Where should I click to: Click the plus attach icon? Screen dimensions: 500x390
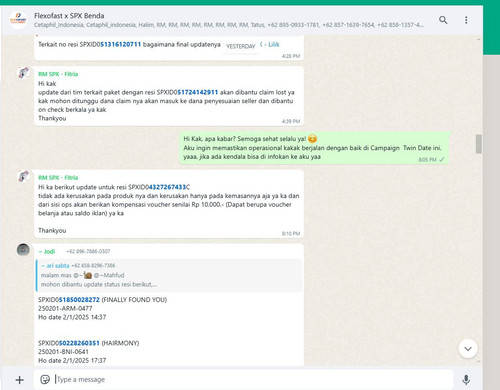pyautogui.click(x=20, y=380)
